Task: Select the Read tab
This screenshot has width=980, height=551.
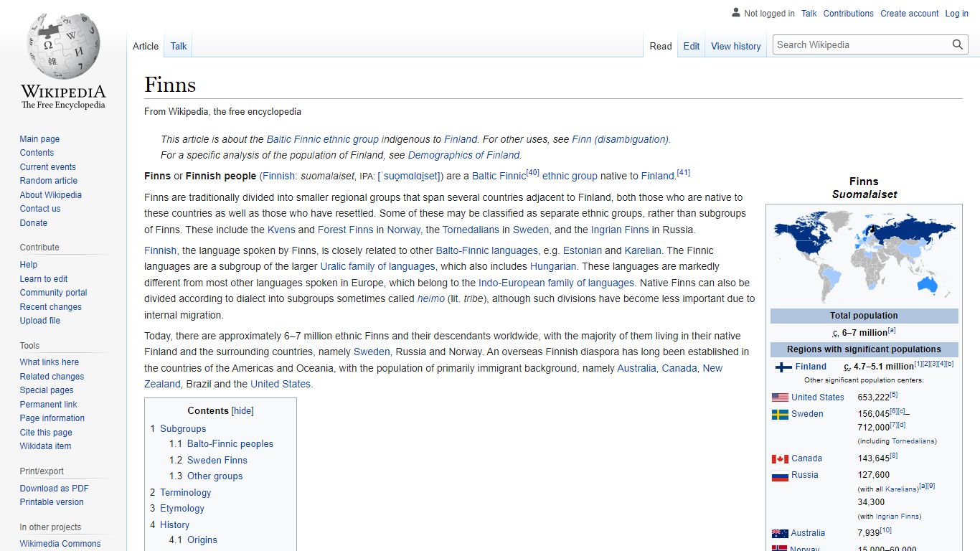Action: coord(661,46)
